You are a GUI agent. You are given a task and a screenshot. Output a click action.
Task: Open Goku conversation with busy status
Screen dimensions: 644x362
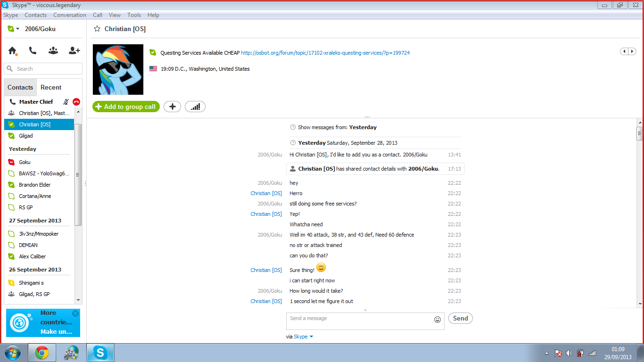coord(39,162)
